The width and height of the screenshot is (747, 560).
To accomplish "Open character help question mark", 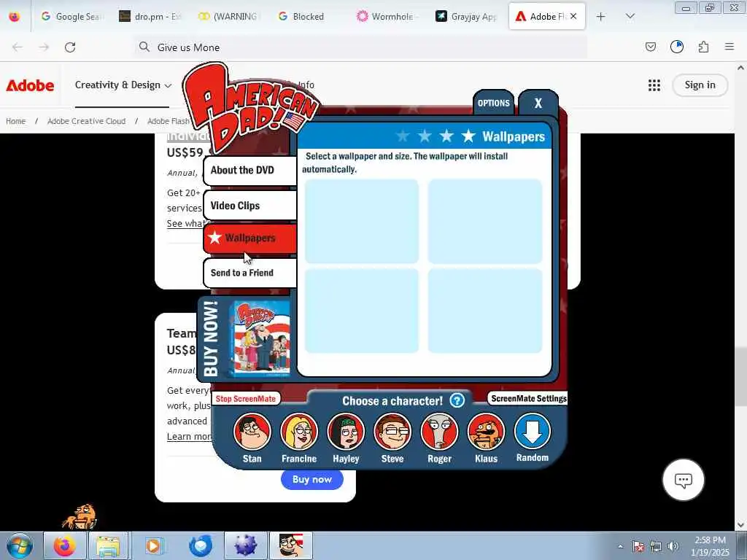I will tap(457, 400).
